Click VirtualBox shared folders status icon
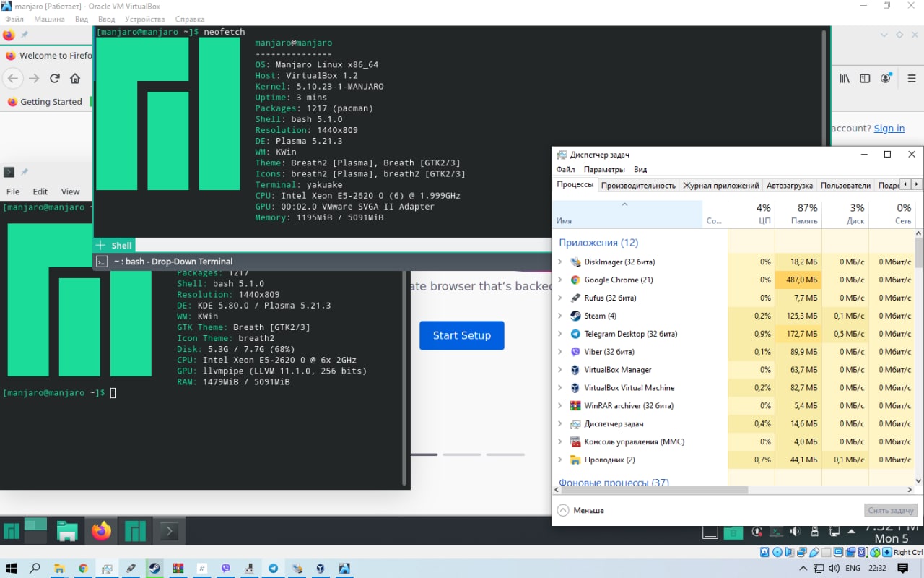 [x=826, y=553]
